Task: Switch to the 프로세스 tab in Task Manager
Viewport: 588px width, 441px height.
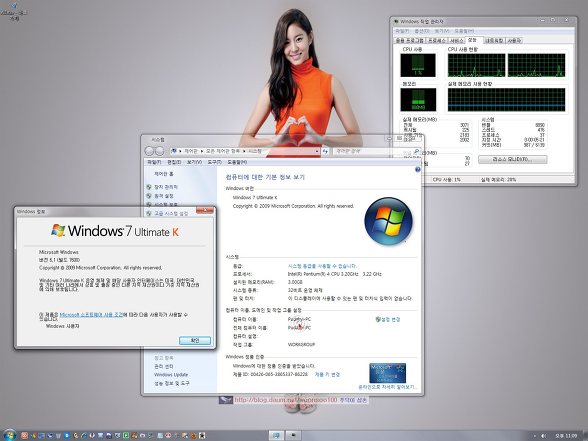Action: 437,40
